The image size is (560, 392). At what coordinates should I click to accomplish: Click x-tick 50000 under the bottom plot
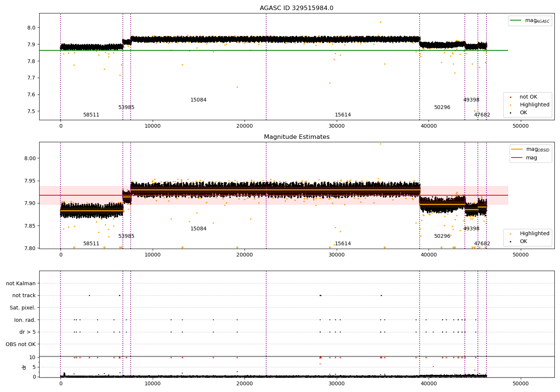[520, 383]
